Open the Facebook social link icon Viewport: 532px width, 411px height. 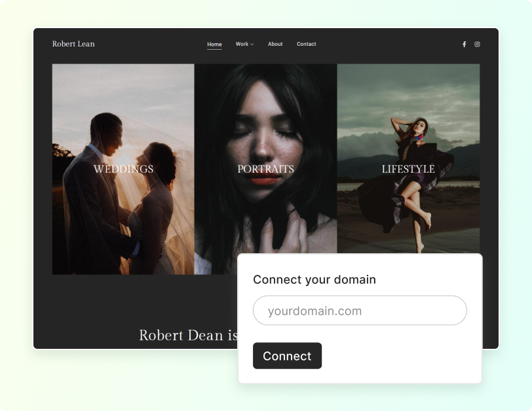click(x=464, y=45)
